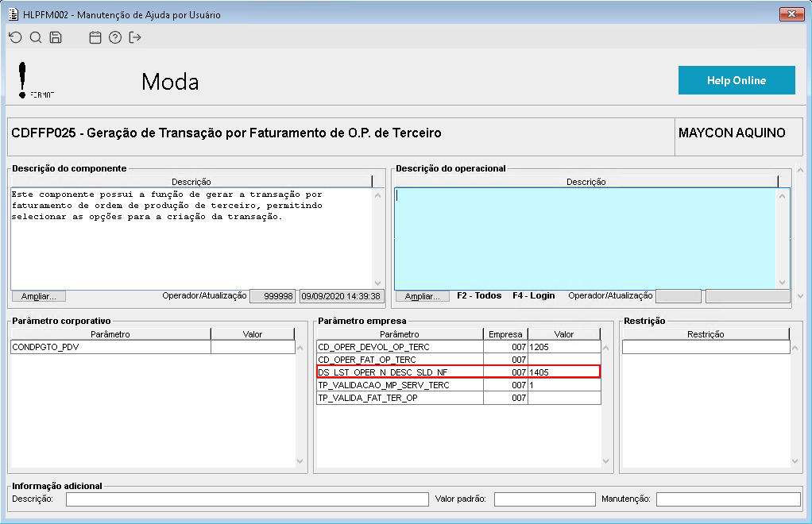Select CD_OPER_FAT_OP_TERC parameter
The width and height of the screenshot is (812, 524).
tap(400, 360)
